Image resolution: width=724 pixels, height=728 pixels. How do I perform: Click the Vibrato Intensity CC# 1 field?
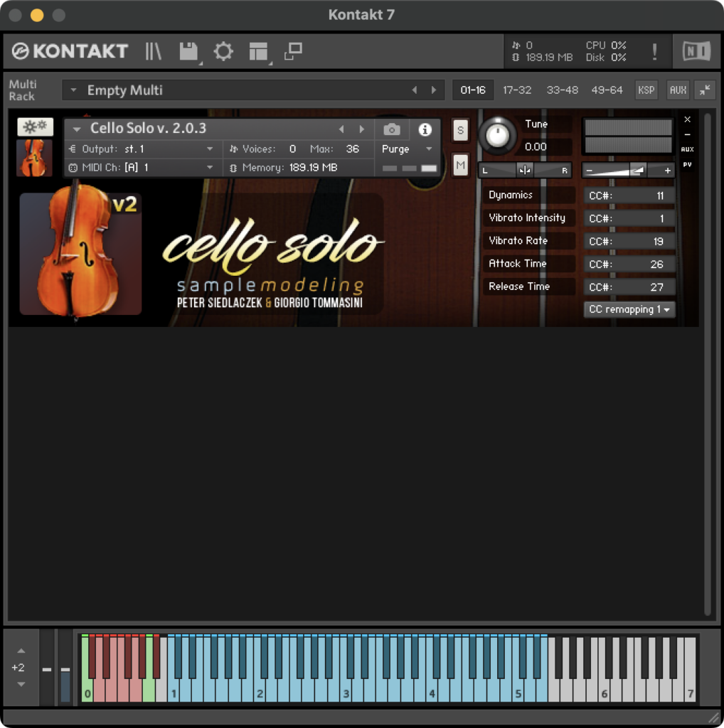pyautogui.click(x=629, y=218)
